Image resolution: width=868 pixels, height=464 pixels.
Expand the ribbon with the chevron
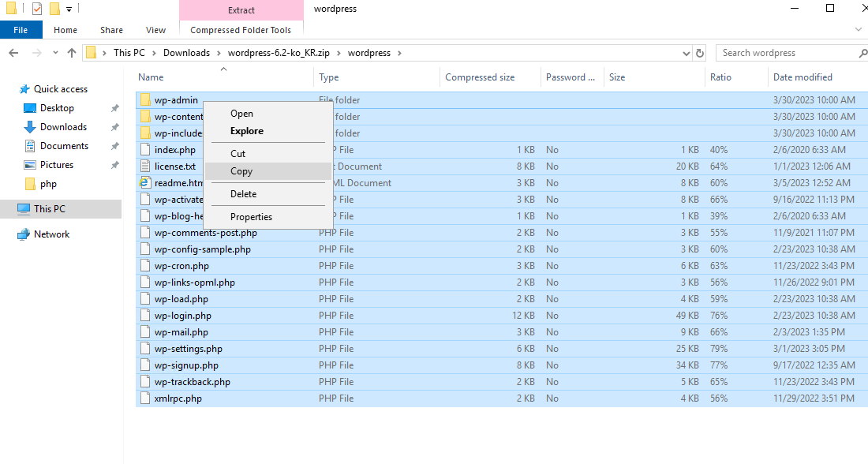click(859, 29)
